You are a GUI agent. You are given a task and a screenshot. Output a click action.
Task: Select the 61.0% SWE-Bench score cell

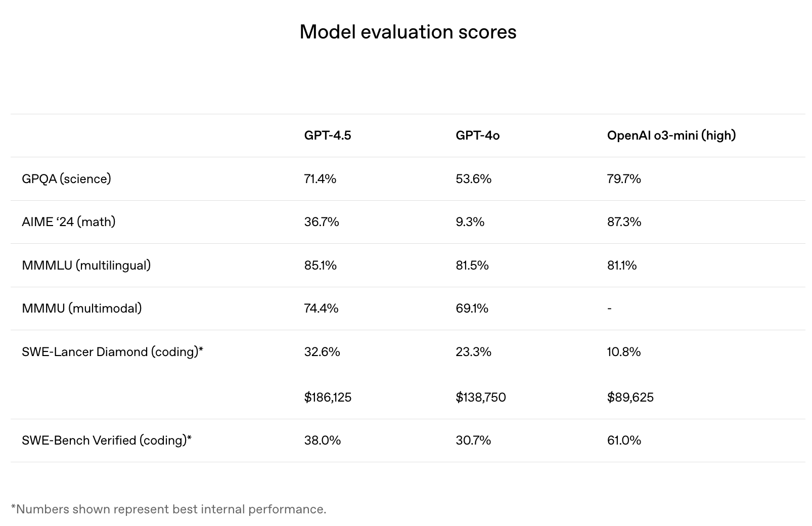tap(624, 441)
